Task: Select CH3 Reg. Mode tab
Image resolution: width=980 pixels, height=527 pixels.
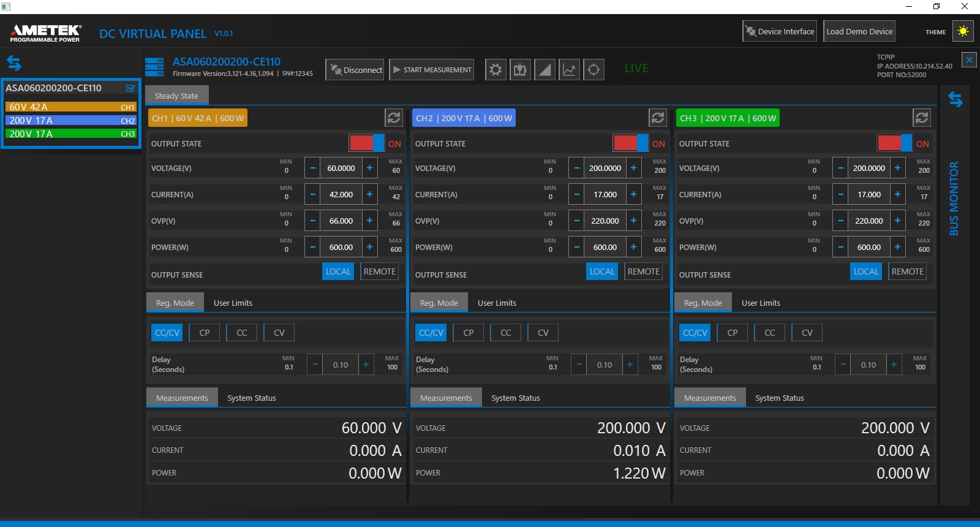Action: point(703,303)
